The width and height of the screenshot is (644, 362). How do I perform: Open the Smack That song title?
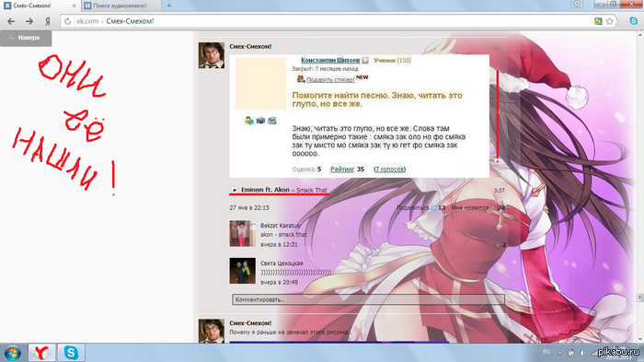tap(312, 190)
